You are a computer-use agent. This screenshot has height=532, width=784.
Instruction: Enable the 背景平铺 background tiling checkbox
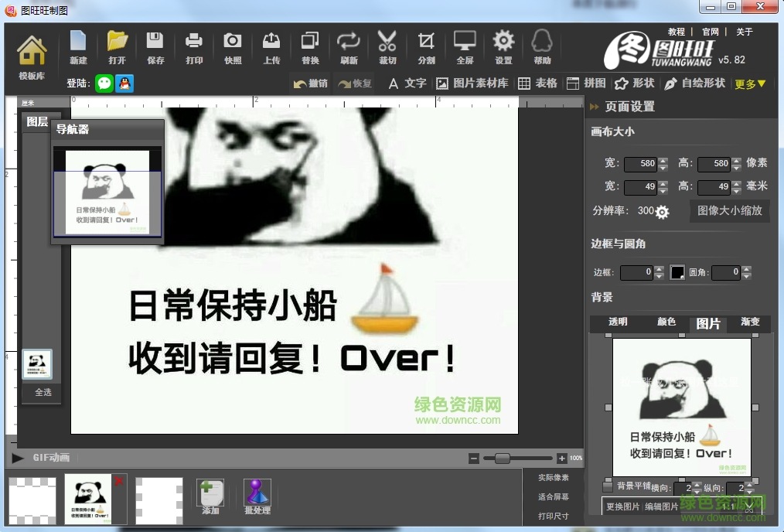(608, 487)
